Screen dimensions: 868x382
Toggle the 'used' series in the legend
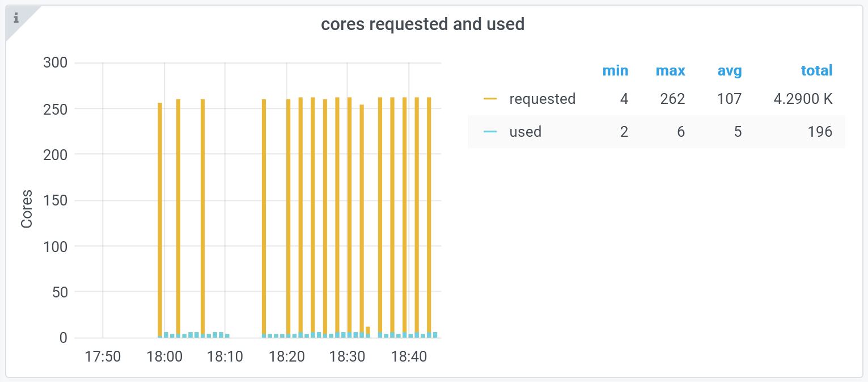(525, 132)
